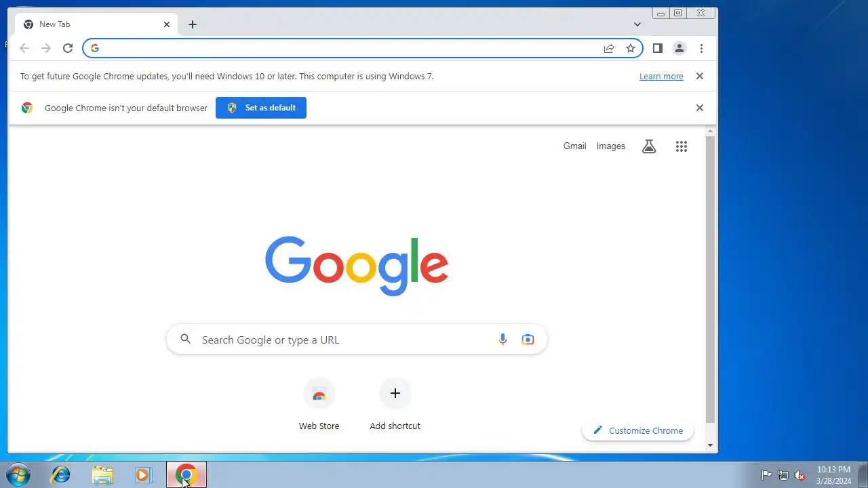Viewport: 868px width, 488px height.
Task: Click the magnifier icon in search box
Action: pos(185,340)
